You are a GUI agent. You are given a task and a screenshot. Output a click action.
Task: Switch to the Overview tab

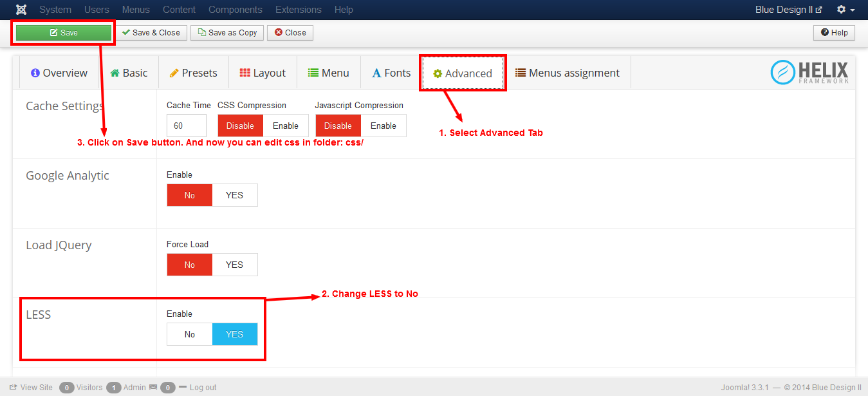(59, 73)
